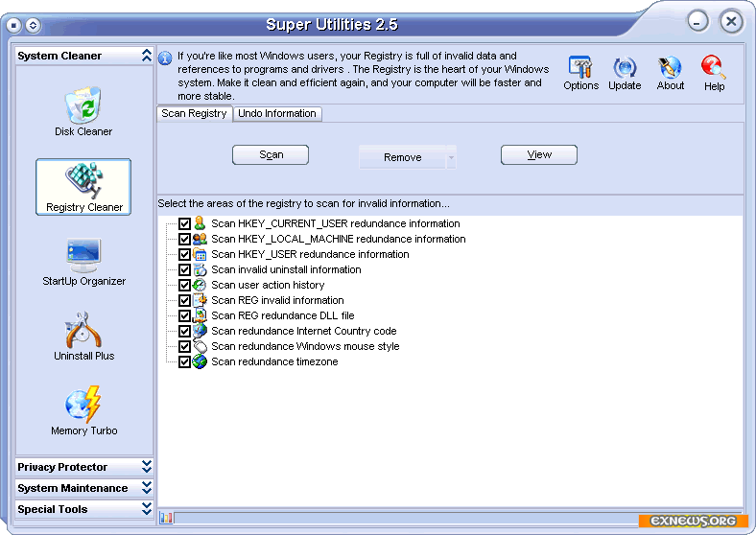Click 'Scan REG invalid information' text
756x535 pixels.
[x=277, y=300]
